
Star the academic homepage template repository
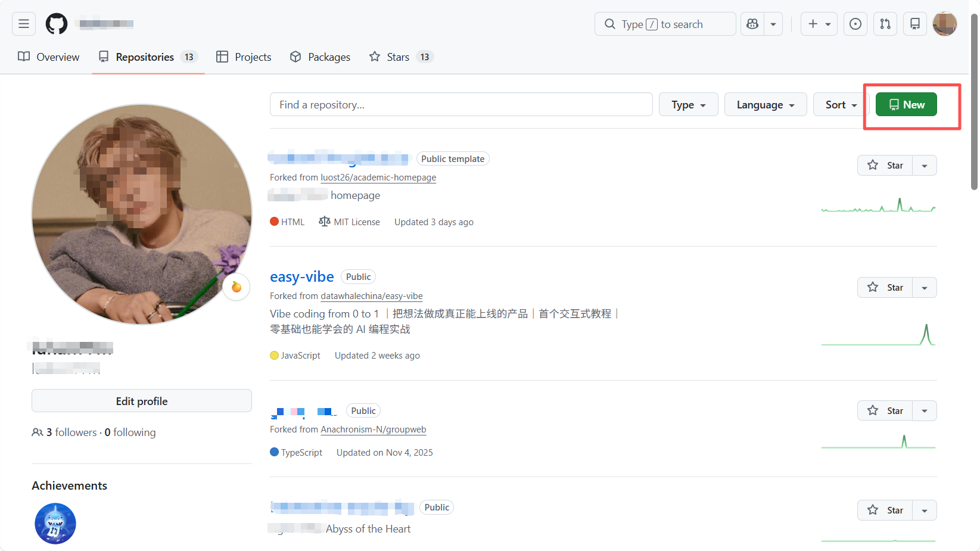885,166
